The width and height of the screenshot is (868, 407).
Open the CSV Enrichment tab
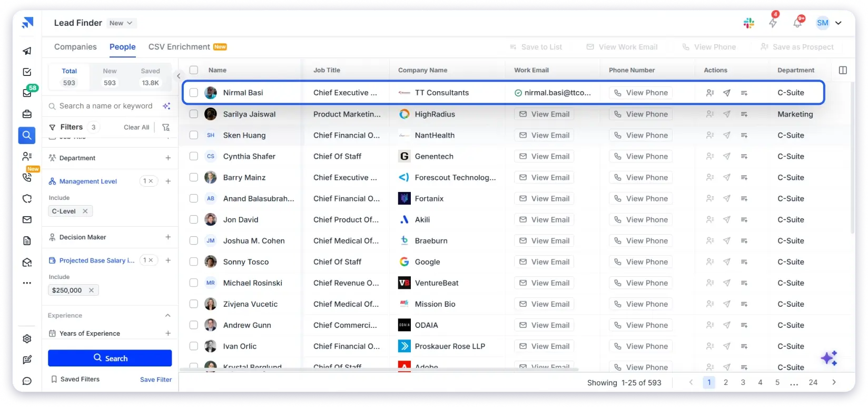point(179,47)
